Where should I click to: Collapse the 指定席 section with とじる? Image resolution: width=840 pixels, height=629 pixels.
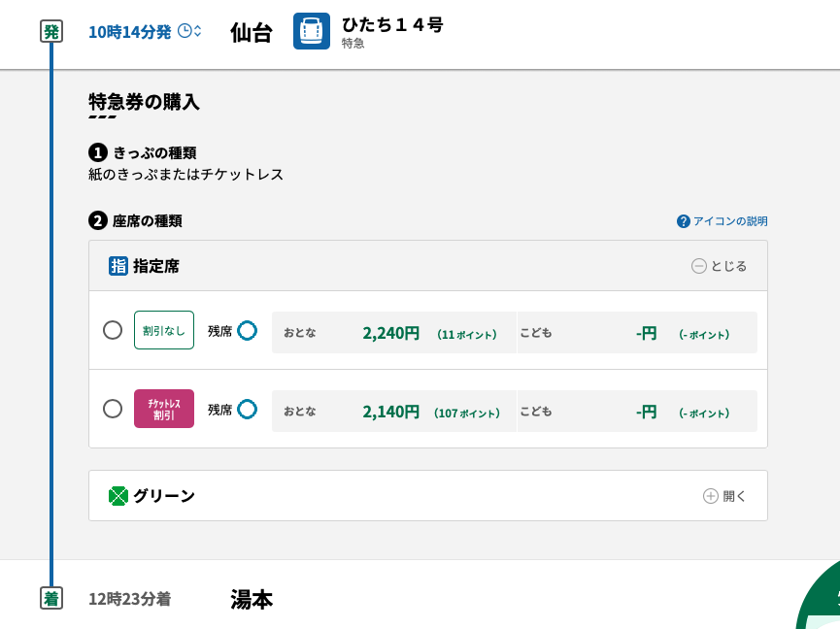coord(720,266)
